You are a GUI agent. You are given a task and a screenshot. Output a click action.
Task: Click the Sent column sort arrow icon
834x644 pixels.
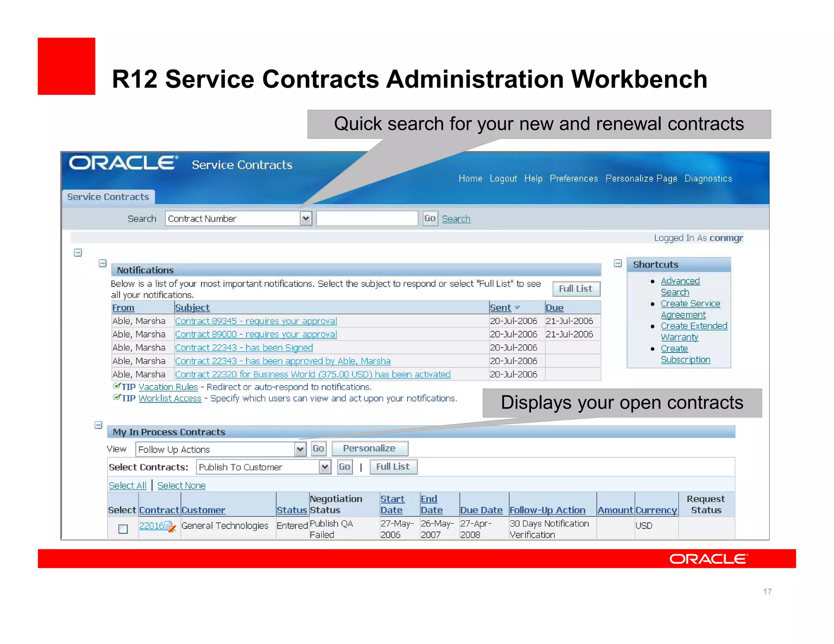[x=517, y=308]
